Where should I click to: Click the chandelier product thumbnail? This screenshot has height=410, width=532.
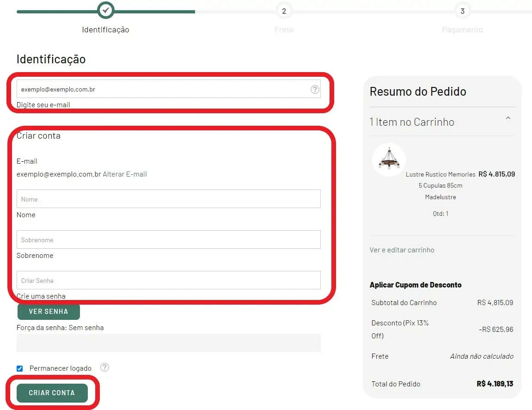[389, 159]
